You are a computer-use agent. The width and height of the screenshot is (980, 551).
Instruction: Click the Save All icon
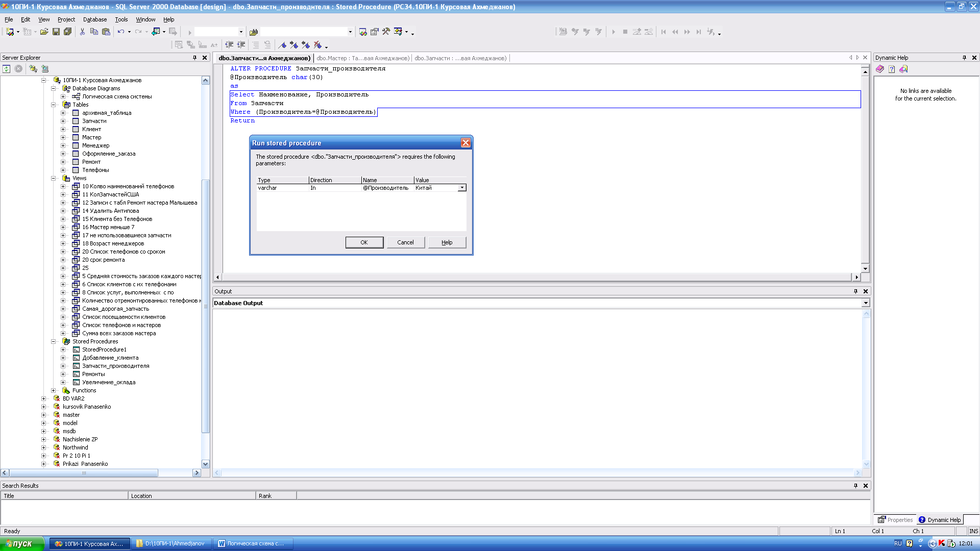67,32
